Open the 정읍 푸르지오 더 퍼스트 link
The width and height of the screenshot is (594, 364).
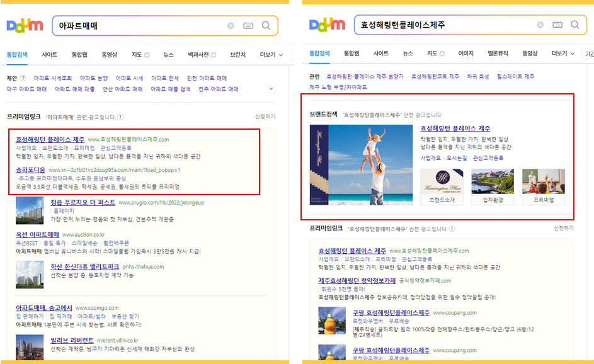click(83, 203)
